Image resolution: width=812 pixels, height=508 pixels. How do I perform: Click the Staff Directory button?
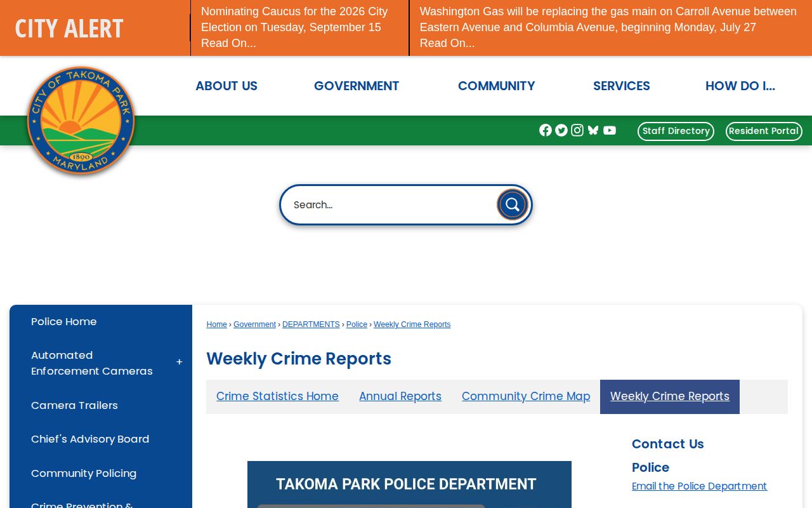pos(676,131)
